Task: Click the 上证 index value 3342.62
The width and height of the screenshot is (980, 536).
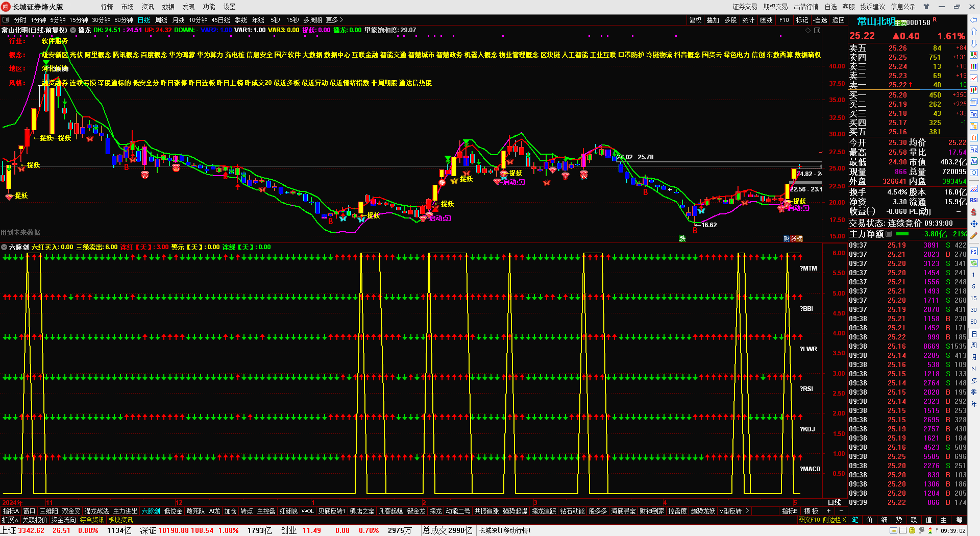Action: click(31, 530)
